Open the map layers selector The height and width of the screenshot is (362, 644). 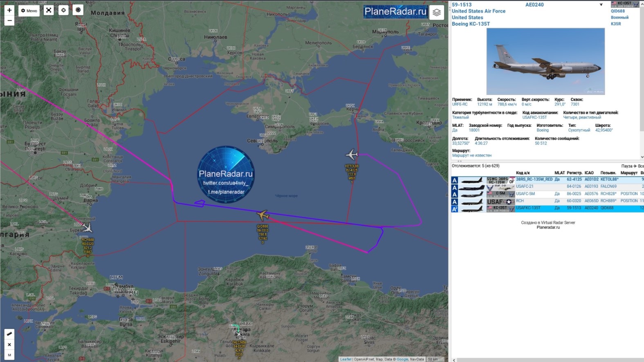tap(437, 12)
